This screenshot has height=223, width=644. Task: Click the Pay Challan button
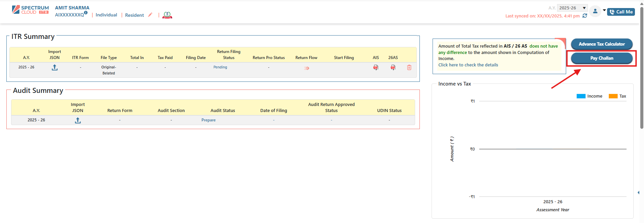[x=601, y=58]
